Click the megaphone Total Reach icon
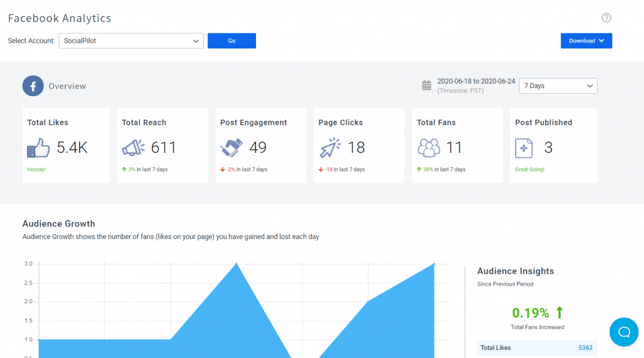 point(133,148)
